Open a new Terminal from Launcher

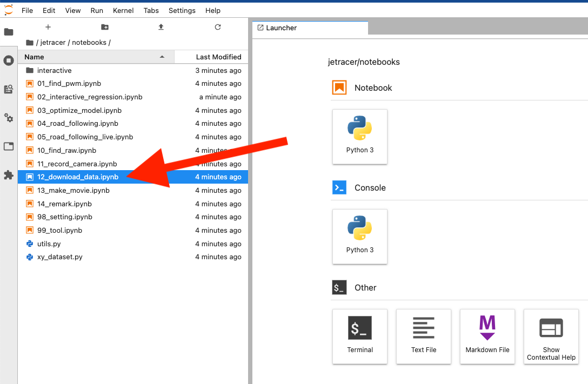[359, 336]
